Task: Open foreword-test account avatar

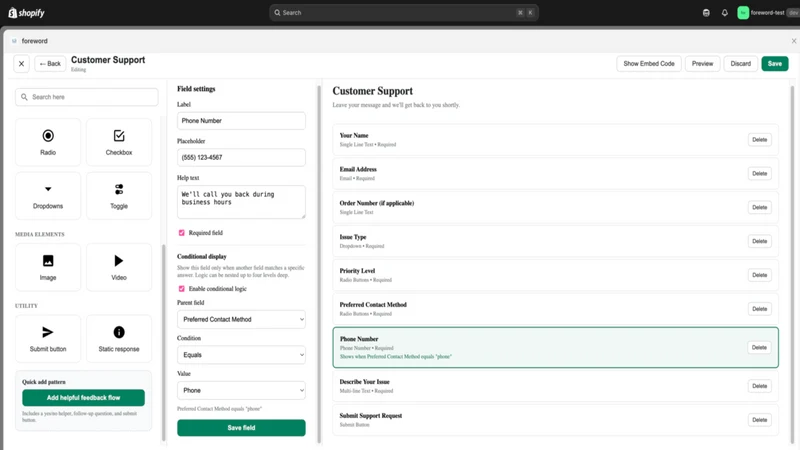Action: click(x=743, y=13)
